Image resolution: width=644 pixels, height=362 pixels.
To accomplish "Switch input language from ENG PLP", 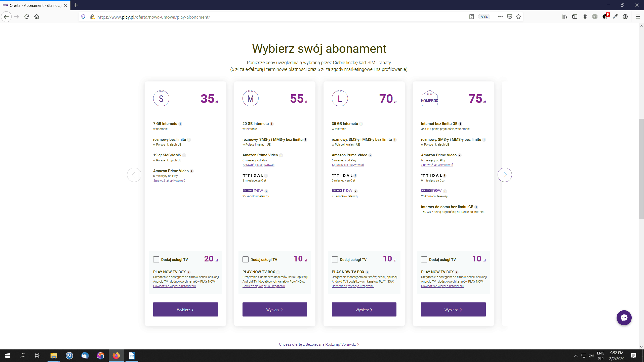I will coord(600,356).
